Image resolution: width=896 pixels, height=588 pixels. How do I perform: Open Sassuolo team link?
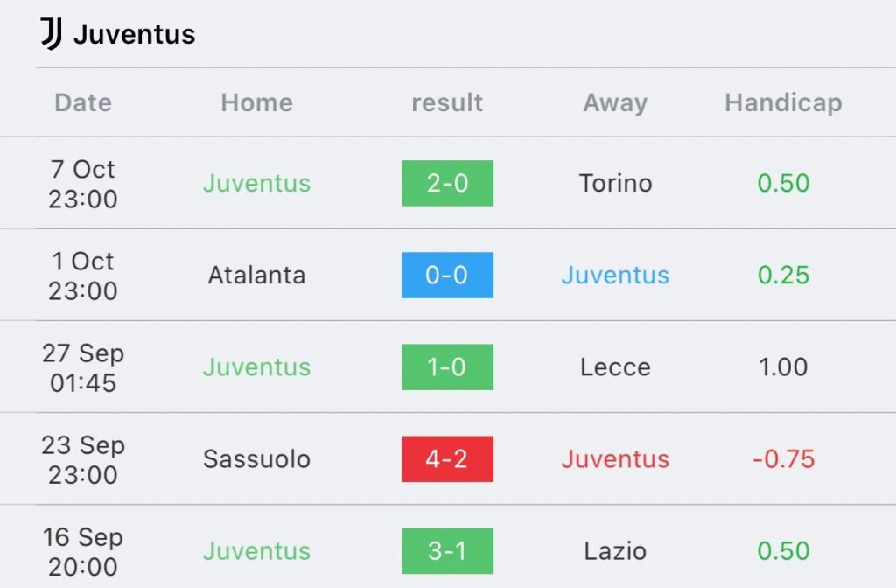point(256,459)
